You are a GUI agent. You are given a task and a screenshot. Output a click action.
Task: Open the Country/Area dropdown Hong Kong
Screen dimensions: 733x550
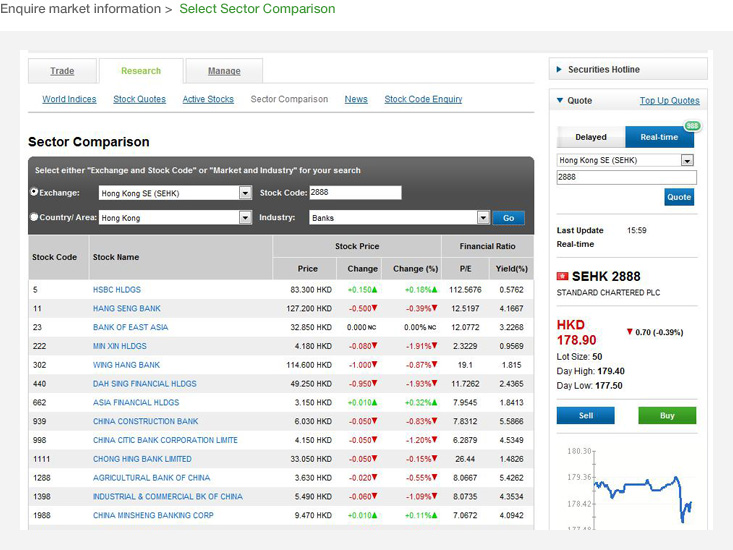point(175,218)
